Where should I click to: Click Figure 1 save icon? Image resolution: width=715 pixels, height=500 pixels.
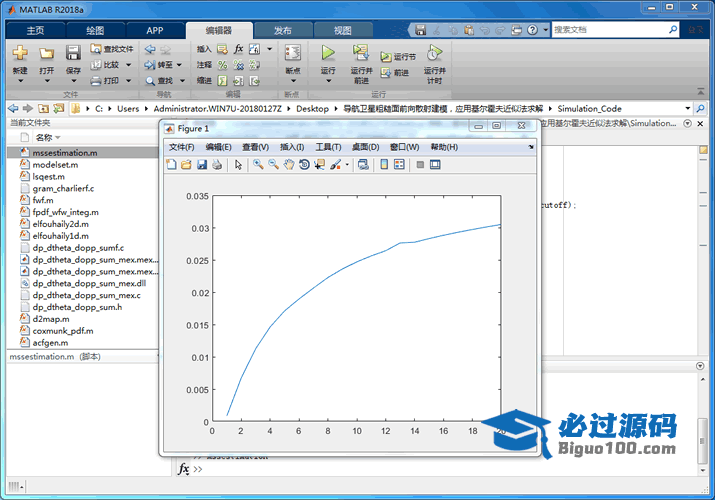202,165
